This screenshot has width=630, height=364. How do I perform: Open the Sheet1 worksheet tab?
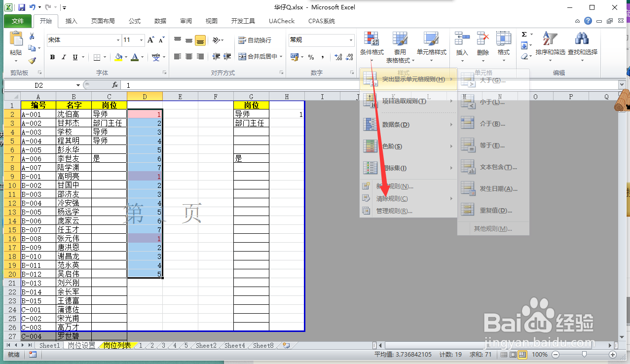[x=50, y=346]
